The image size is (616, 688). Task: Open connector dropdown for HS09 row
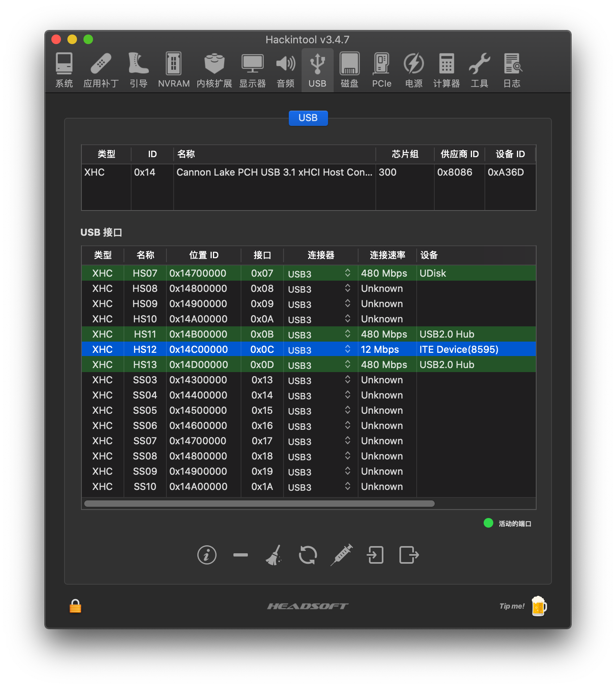pyautogui.click(x=348, y=304)
